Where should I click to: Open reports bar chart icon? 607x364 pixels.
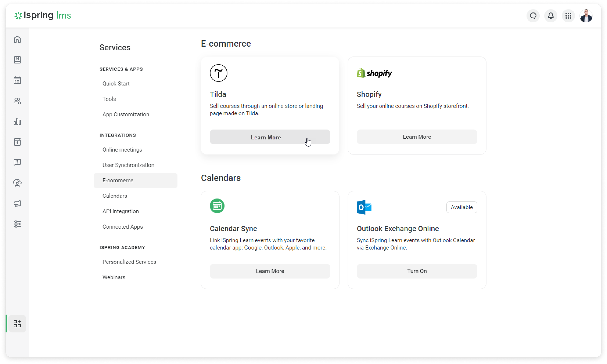click(x=17, y=121)
